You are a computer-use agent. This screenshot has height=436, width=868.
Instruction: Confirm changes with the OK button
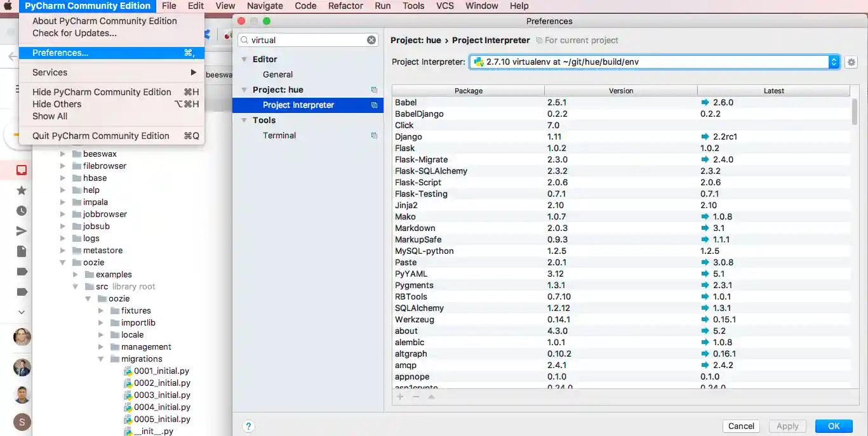pos(834,426)
